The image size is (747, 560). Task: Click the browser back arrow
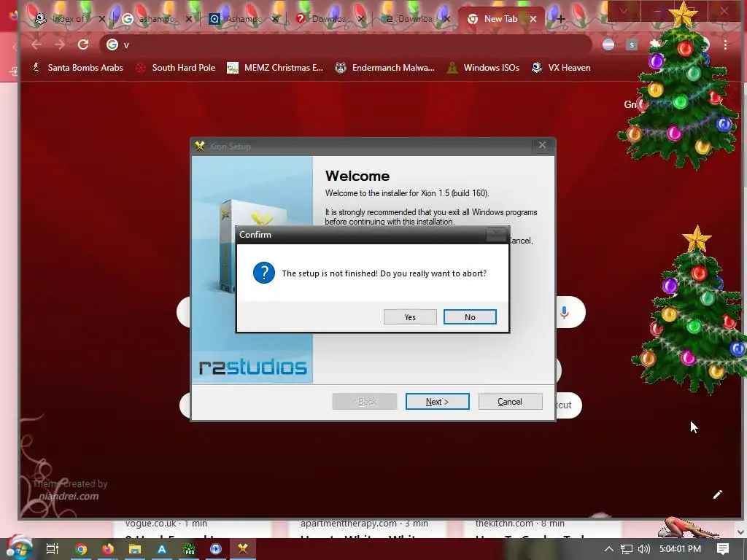tap(36, 44)
